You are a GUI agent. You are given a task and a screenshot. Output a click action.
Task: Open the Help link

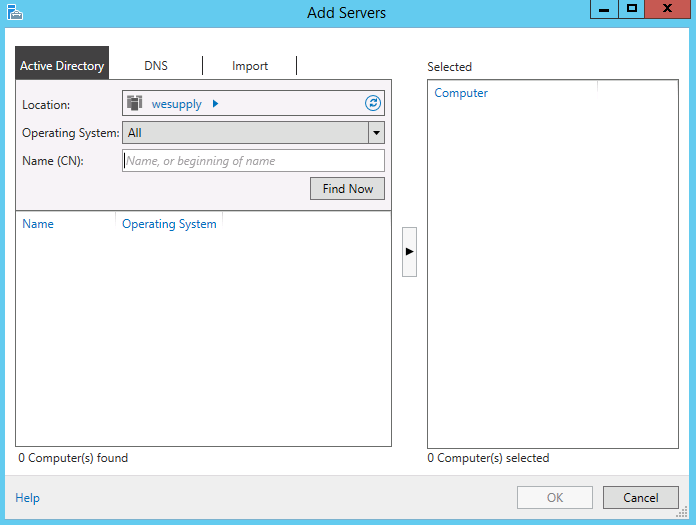point(28,498)
